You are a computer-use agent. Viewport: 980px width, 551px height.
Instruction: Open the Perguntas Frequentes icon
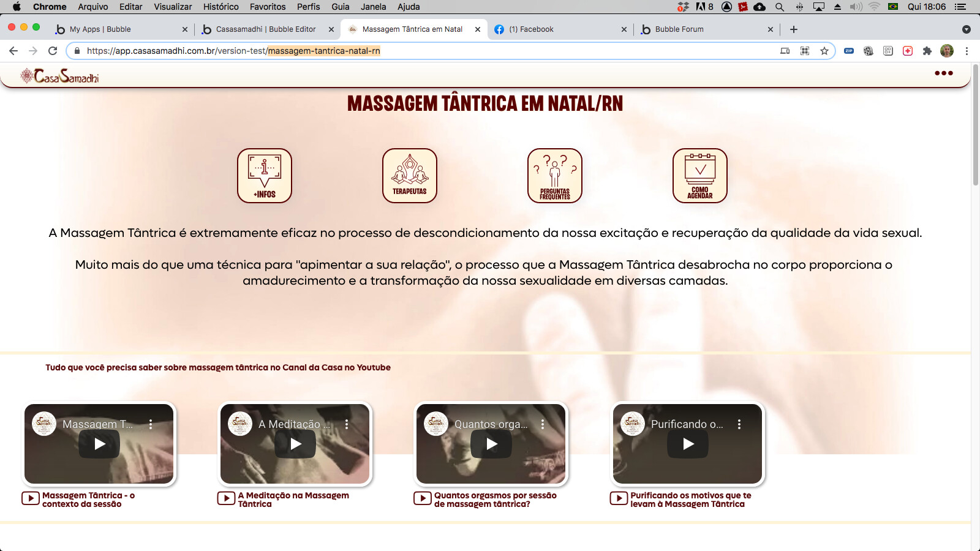[x=555, y=176]
